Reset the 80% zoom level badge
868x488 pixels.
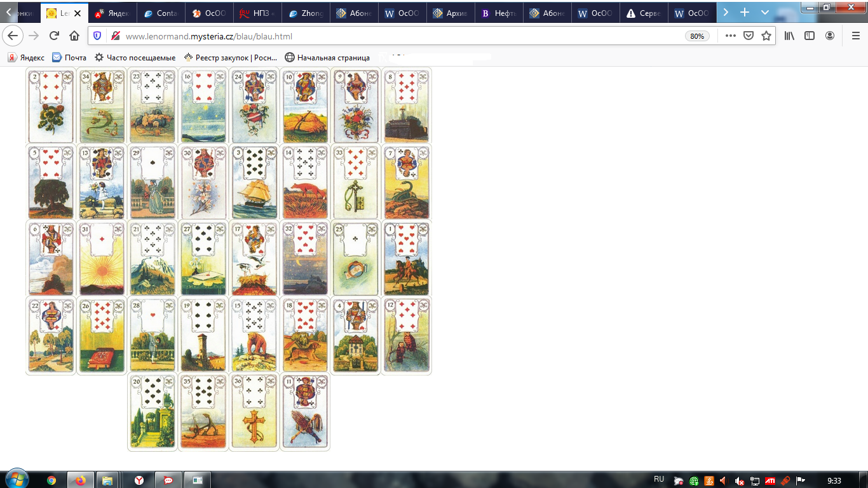(x=697, y=36)
